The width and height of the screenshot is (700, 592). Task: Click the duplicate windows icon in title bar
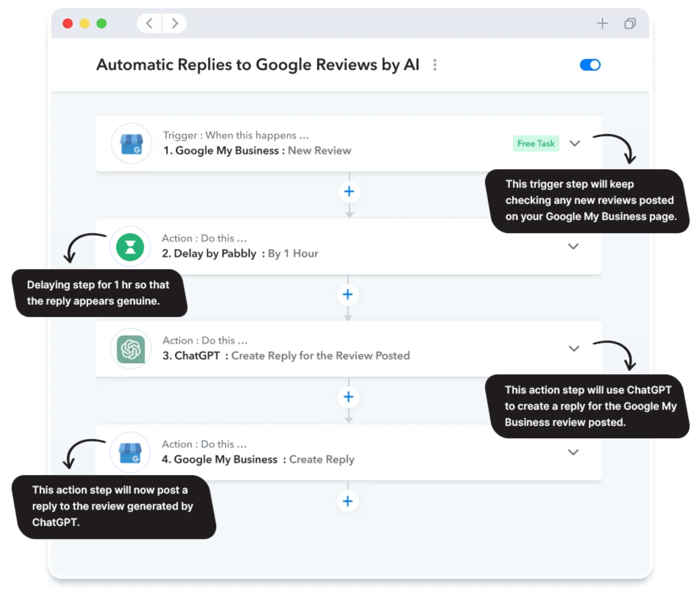[x=630, y=23]
